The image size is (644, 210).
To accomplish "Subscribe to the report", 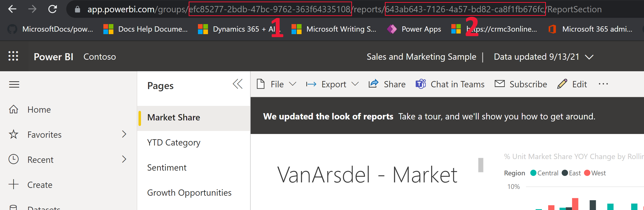I will pyautogui.click(x=521, y=84).
